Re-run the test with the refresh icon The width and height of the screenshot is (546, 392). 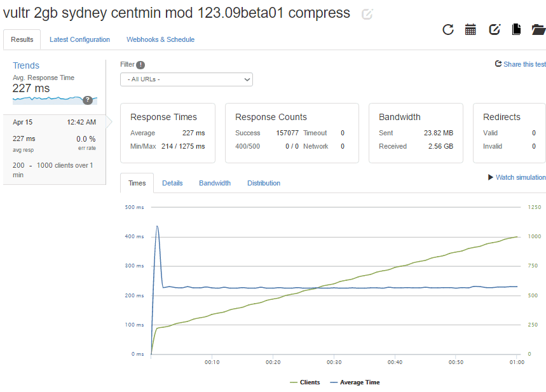pyautogui.click(x=448, y=30)
